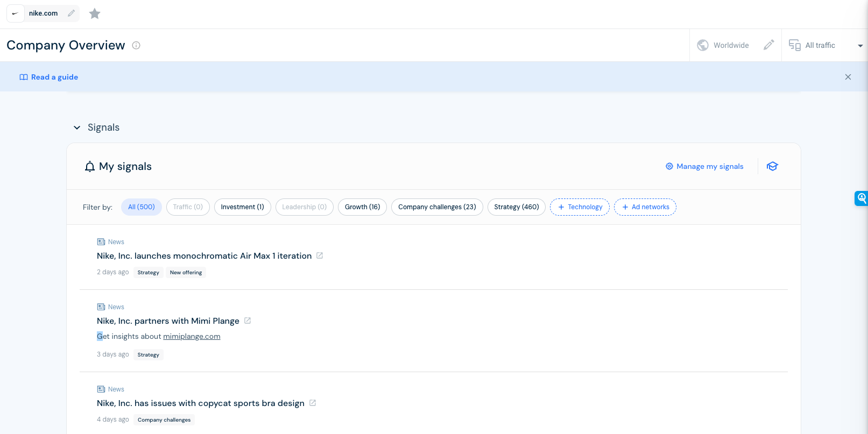Screen dimensions: 868x434
Task: Select the Traffic (0) filter
Action: coord(188,207)
